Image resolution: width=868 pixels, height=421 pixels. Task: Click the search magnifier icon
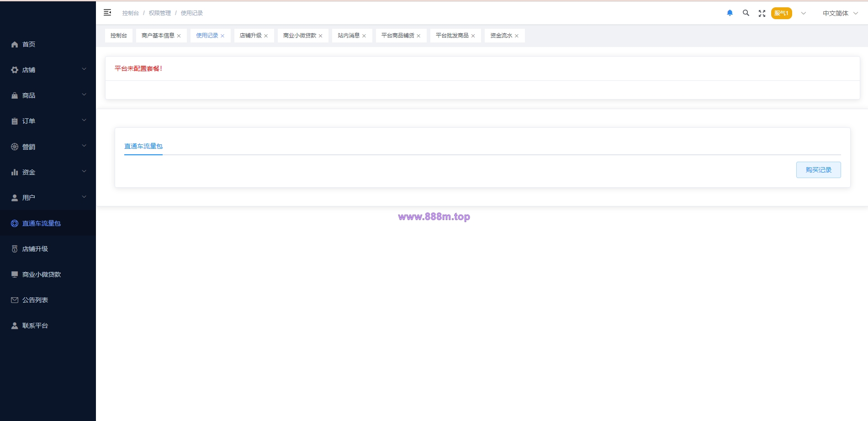click(x=746, y=13)
